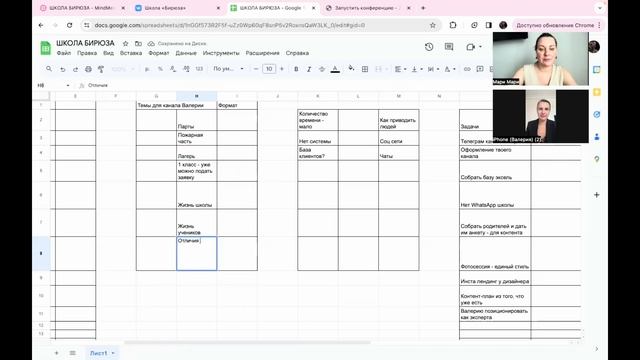The image size is (640, 360).
Task: Open text rotation dropdown
Action: tap(450, 69)
